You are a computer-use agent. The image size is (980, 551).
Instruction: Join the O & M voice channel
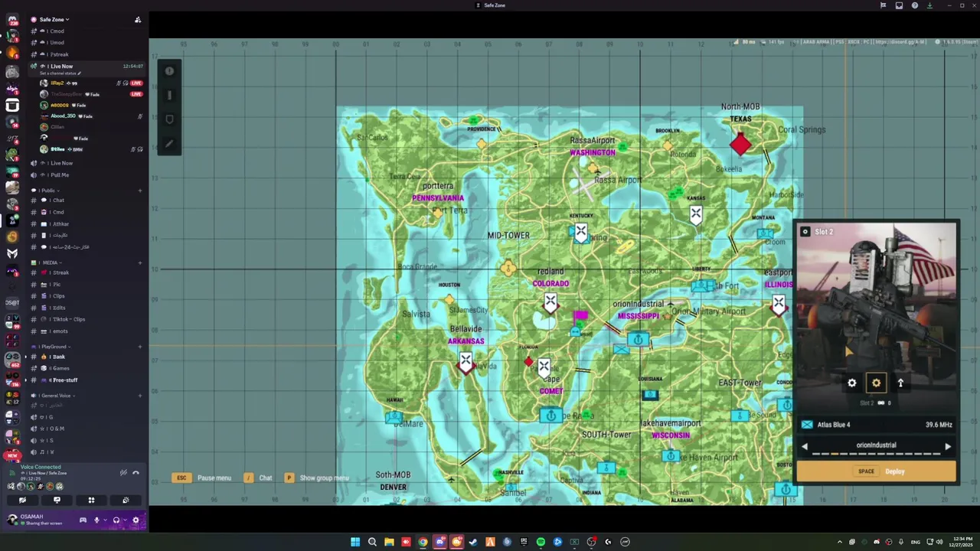(86, 429)
